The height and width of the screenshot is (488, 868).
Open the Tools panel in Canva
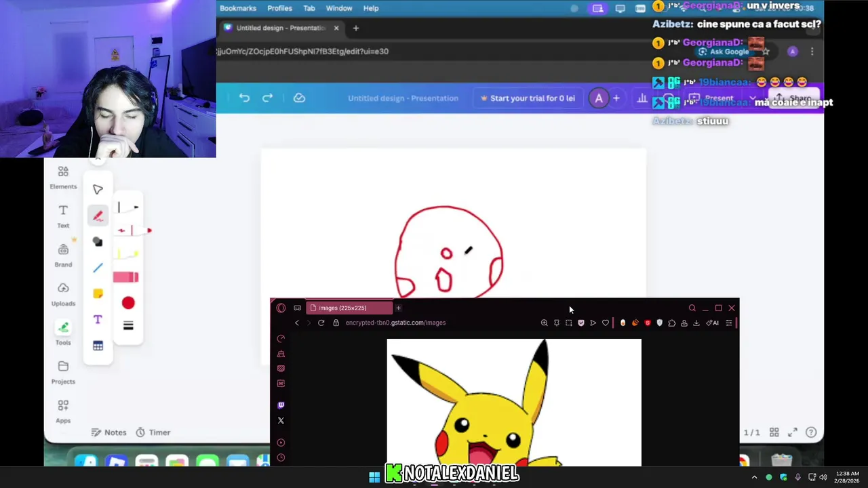(63, 333)
